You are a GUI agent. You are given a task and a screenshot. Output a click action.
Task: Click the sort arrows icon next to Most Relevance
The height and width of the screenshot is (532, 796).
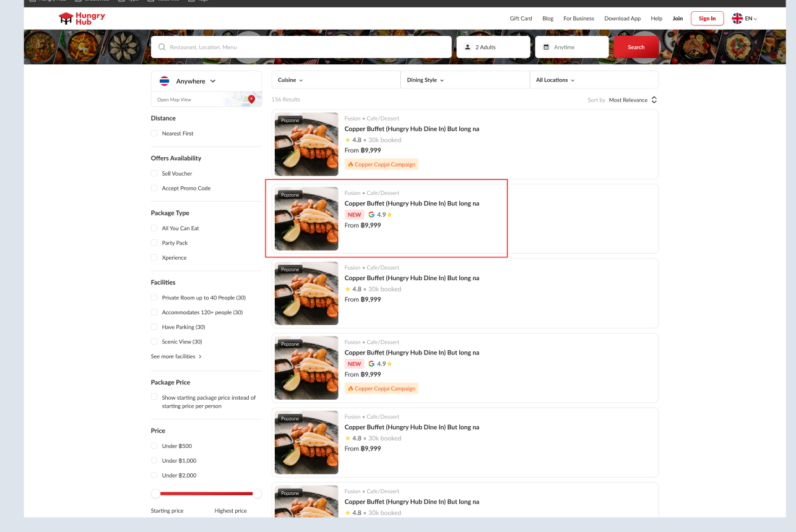point(654,100)
